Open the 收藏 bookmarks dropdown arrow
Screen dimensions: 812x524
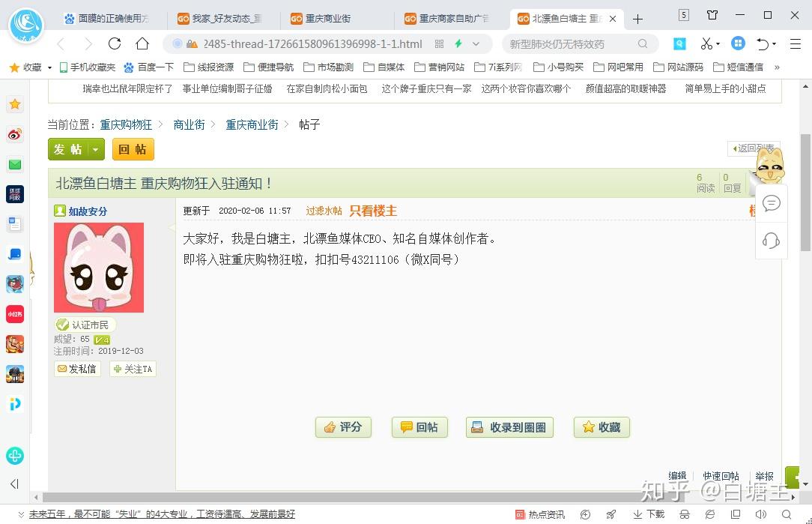pyautogui.click(x=49, y=67)
